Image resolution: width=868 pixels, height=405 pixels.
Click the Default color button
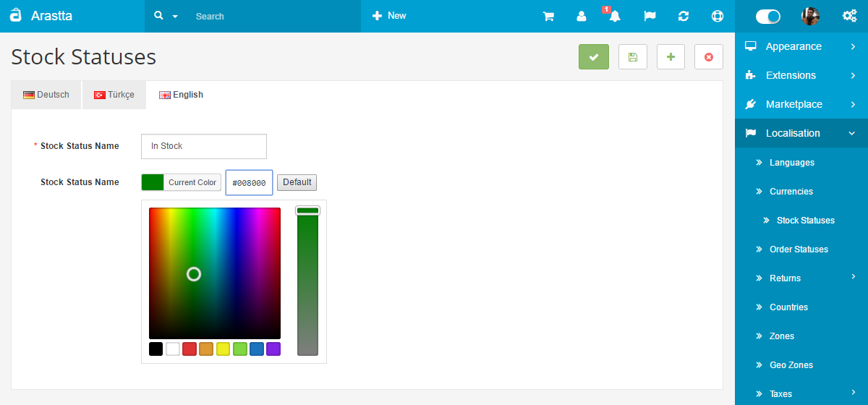[x=297, y=182]
